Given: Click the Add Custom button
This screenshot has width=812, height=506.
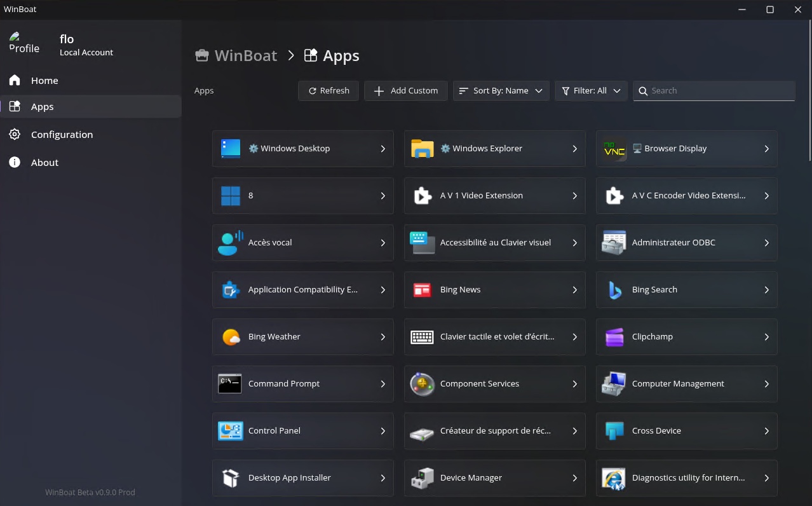Looking at the screenshot, I should [x=405, y=91].
